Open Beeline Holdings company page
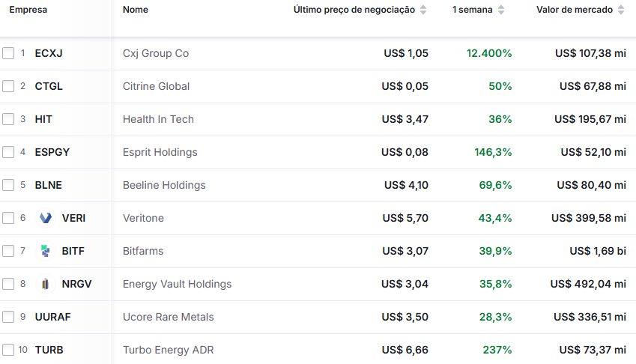 click(164, 185)
